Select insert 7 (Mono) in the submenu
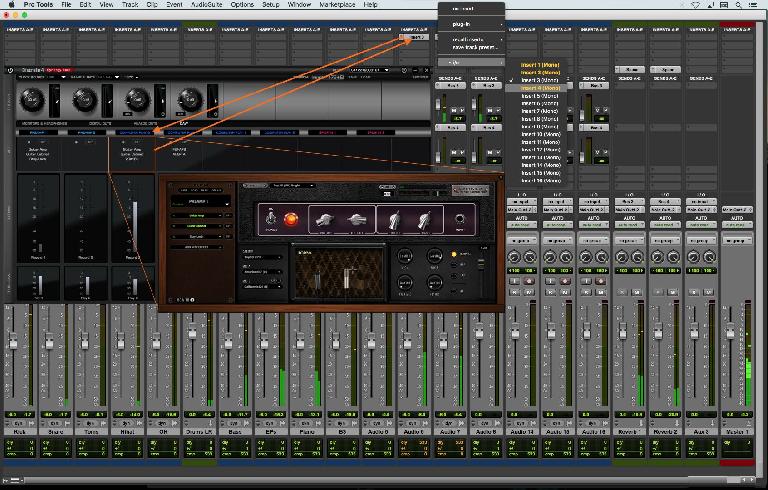Image resolution: width=768 pixels, height=490 pixels. click(x=539, y=111)
